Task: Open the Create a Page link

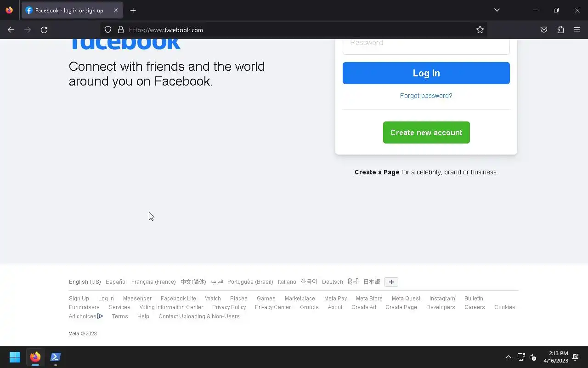Action: pyautogui.click(x=377, y=172)
